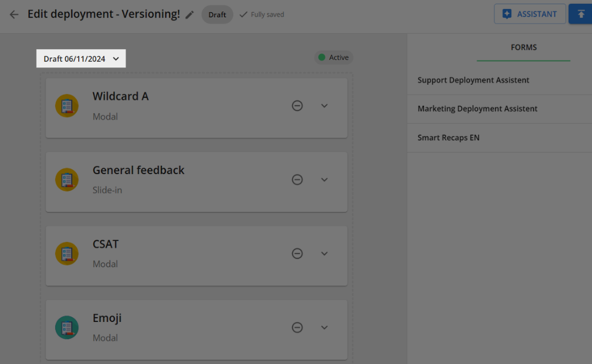Click the CSAT form icon
592x364 pixels.
[67, 253]
